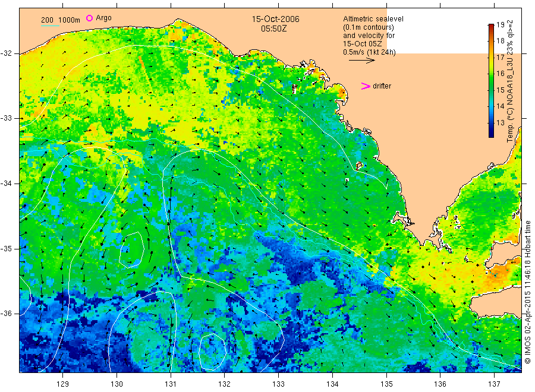This screenshot has width=535, height=392.
Task: Click the 'drifter' legend label
Action: click(x=382, y=86)
